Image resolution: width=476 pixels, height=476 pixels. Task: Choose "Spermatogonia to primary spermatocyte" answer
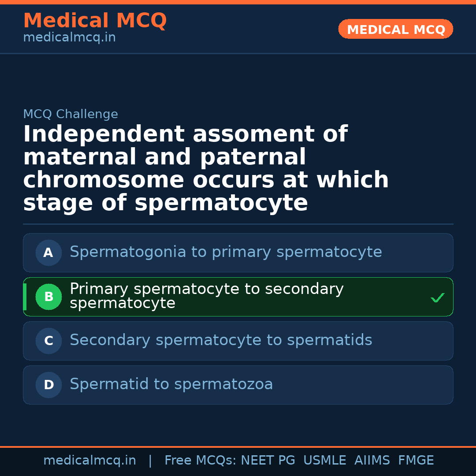coord(226,252)
